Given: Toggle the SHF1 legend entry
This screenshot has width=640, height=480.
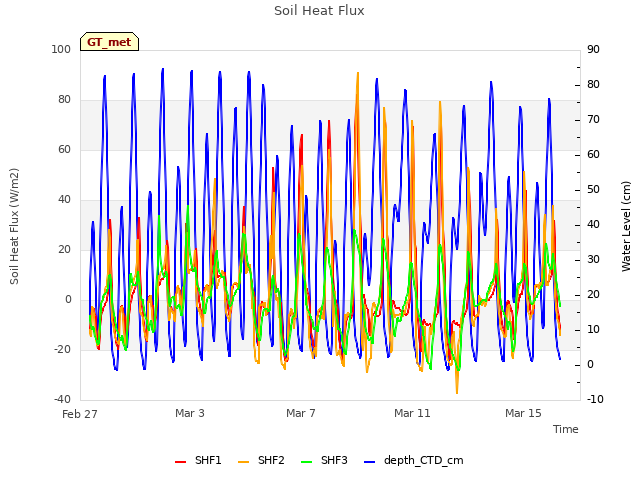Looking at the screenshot, I should point(198,460).
